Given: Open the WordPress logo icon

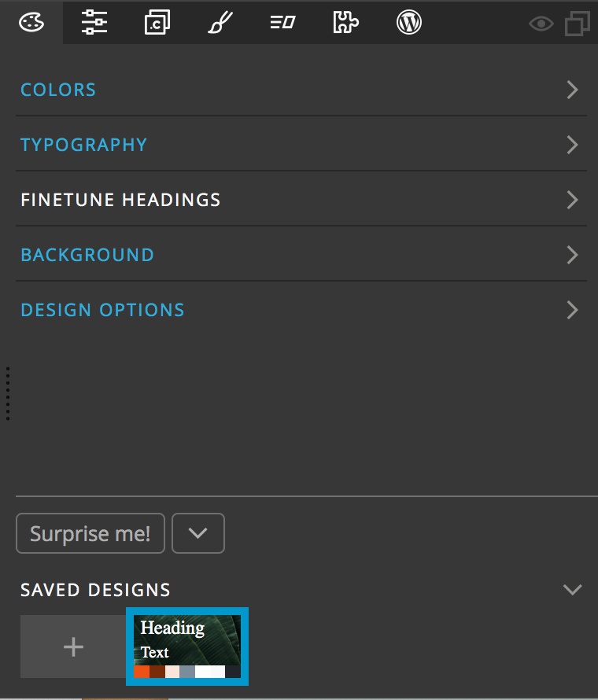Looking at the screenshot, I should [408, 22].
